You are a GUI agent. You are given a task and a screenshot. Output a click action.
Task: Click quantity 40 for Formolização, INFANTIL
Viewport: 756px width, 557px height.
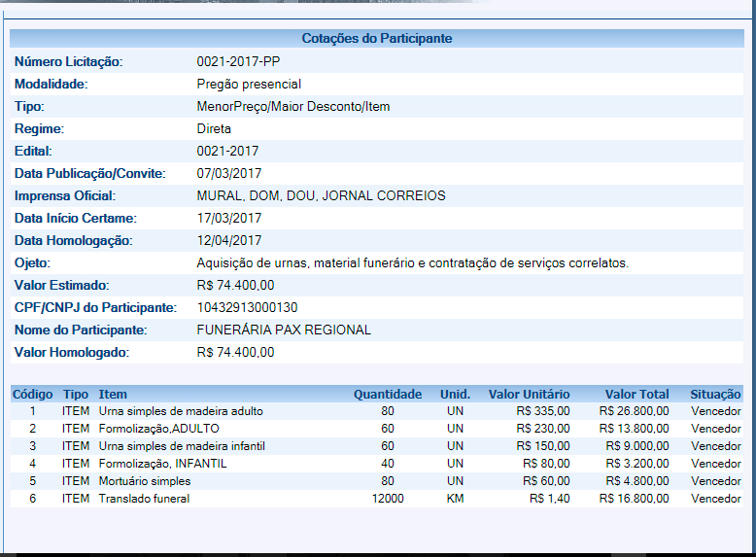[x=388, y=464]
